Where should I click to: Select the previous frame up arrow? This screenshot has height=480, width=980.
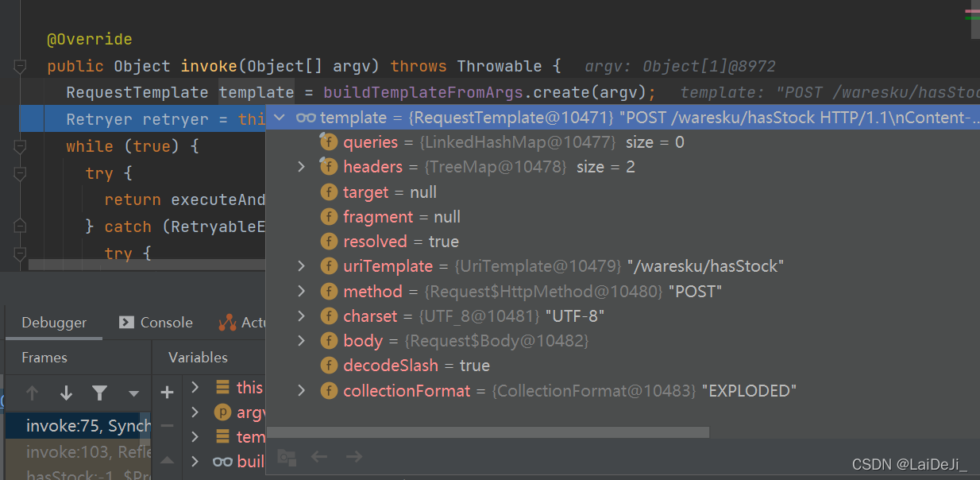pyautogui.click(x=33, y=393)
